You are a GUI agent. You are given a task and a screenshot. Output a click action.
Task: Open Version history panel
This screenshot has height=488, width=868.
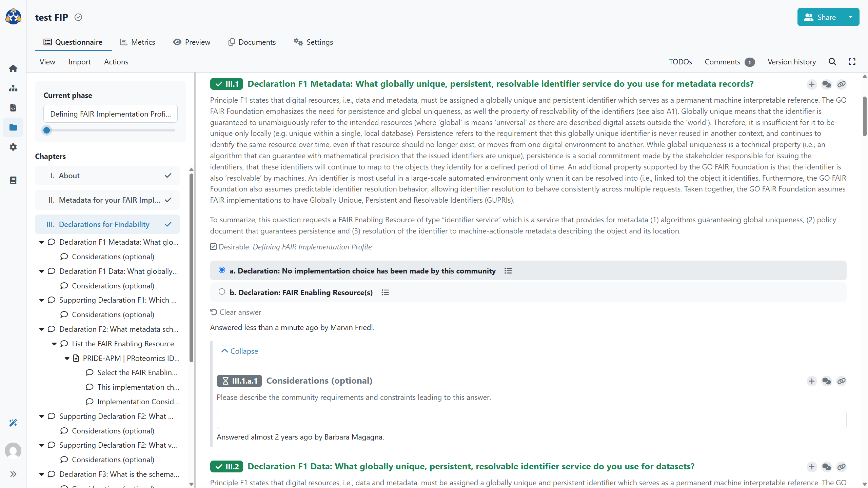[x=792, y=62]
